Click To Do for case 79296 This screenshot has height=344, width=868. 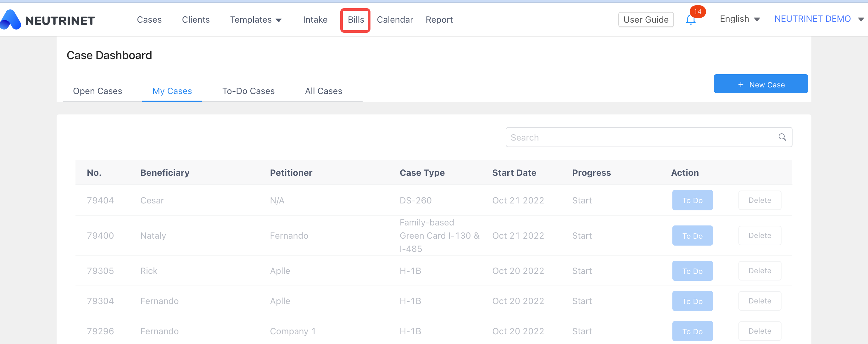pyautogui.click(x=692, y=331)
